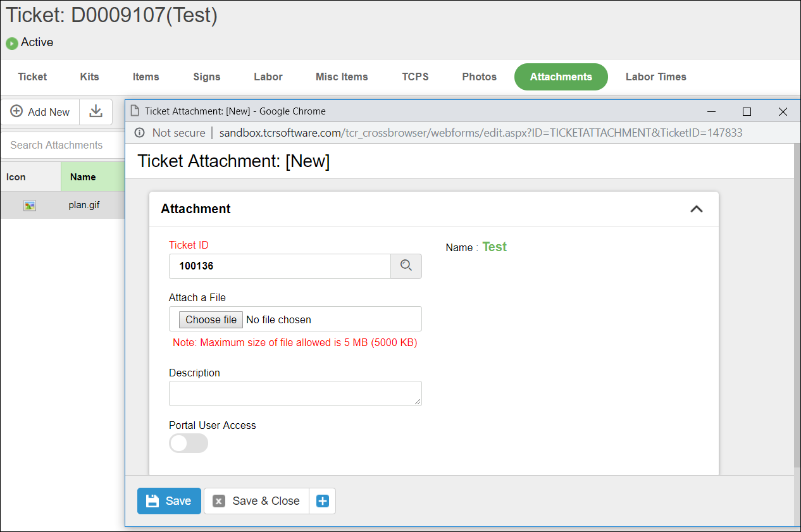This screenshot has width=801, height=532.
Task: Click the page icon in popup title bar
Action: click(134, 111)
